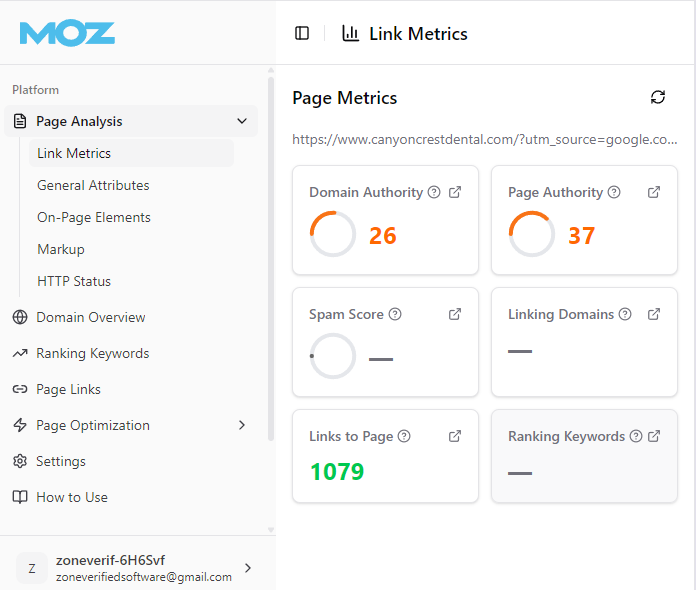Viewport: 696px width, 590px height.
Task: Click the Domain Authority card label
Action: click(x=366, y=192)
